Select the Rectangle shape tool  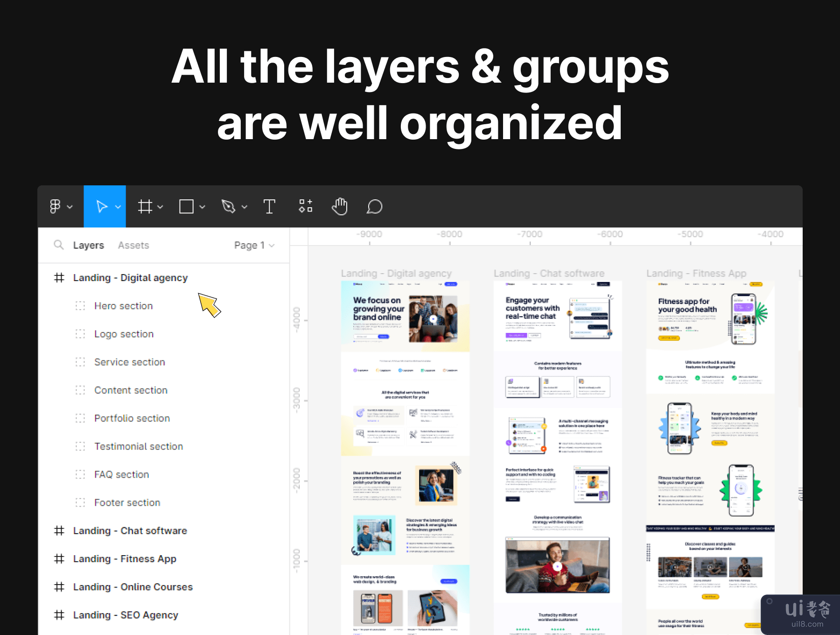pos(186,206)
